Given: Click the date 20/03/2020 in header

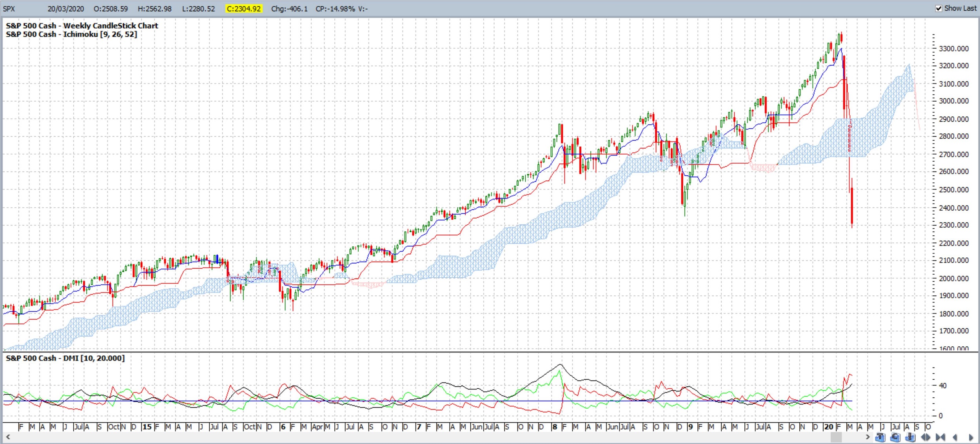Looking at the screenshot, I should 65,9.
